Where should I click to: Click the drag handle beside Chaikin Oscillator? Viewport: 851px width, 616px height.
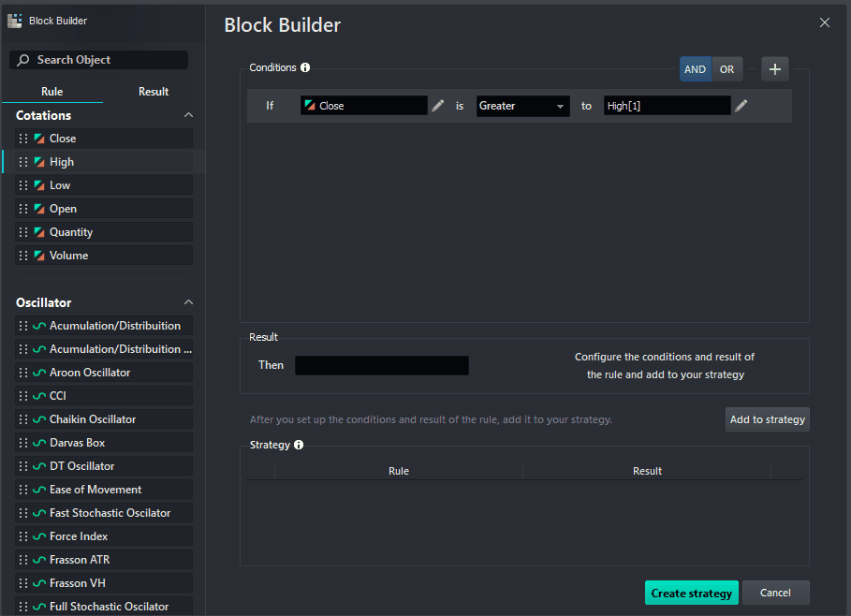click(23, 419)
